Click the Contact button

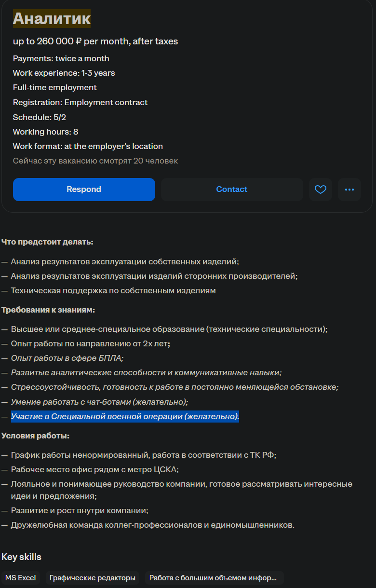(x=232, y=190)
